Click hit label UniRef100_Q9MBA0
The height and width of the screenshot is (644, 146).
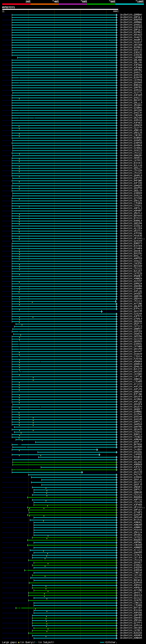131,15
